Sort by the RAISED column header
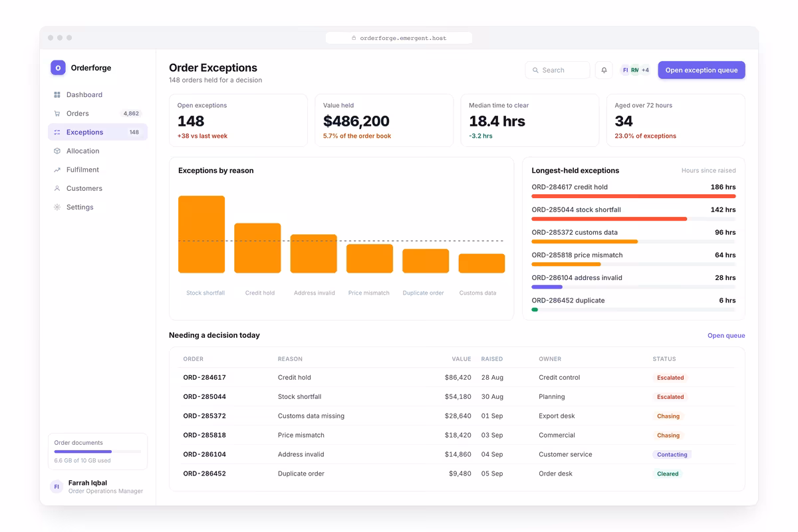 point(492,359)
